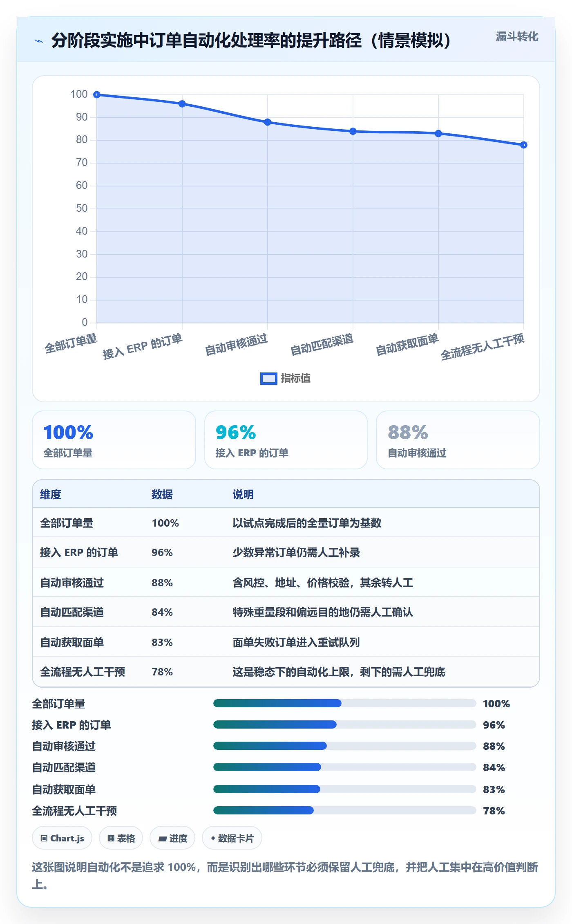Select the 全部订单量 table row name
This screenshot has height=924, width=572.
[x=67, y=523]
